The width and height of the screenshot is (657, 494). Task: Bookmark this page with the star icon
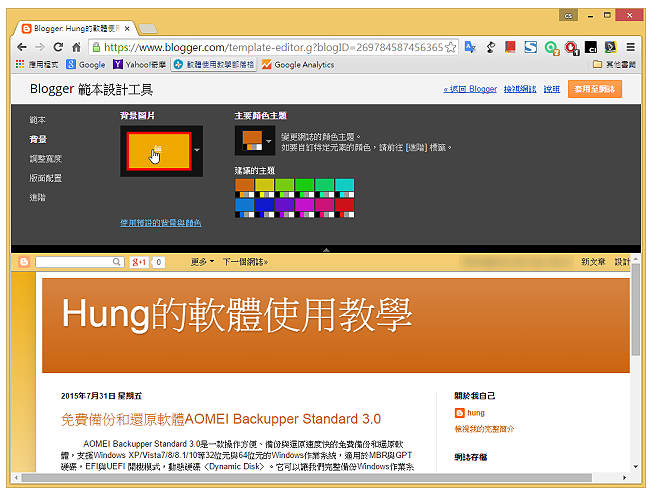tap(451, 47)
